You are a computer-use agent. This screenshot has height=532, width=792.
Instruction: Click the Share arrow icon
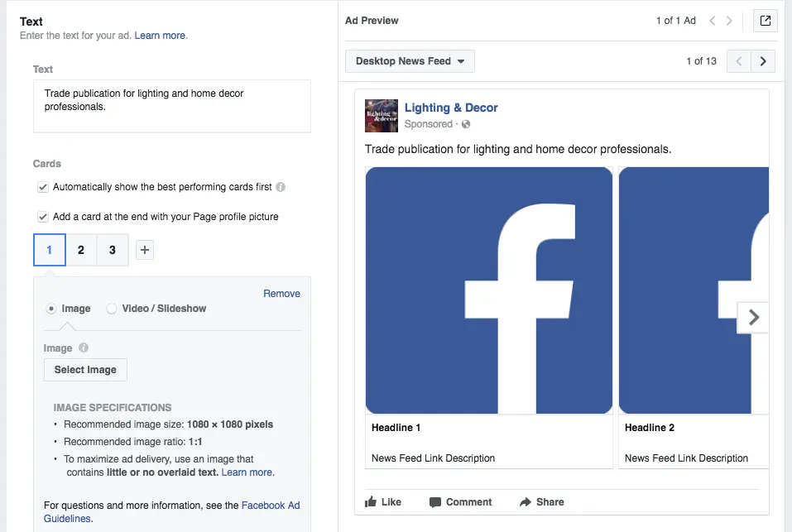coord(525,501)
